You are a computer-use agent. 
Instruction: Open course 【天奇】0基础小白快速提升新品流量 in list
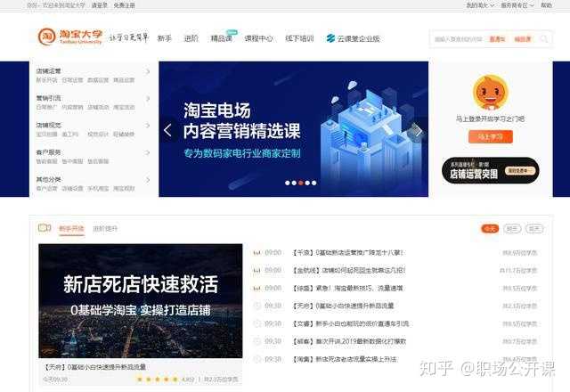pos(344,306)
